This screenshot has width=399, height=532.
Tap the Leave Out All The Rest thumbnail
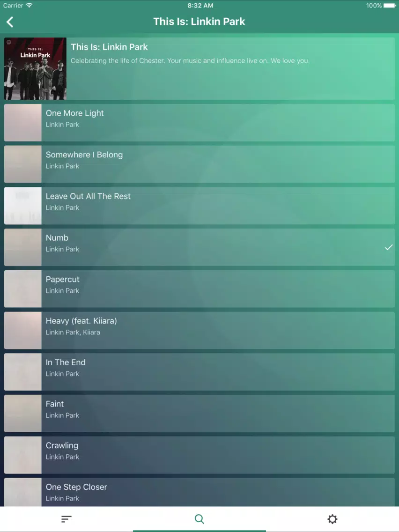click(23, 206)
